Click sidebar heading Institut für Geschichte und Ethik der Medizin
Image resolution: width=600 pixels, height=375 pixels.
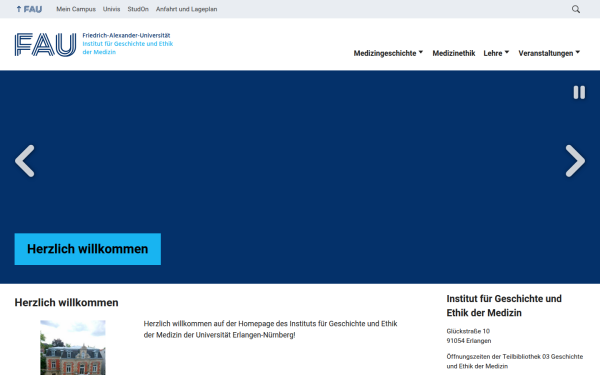pos(504,306)
